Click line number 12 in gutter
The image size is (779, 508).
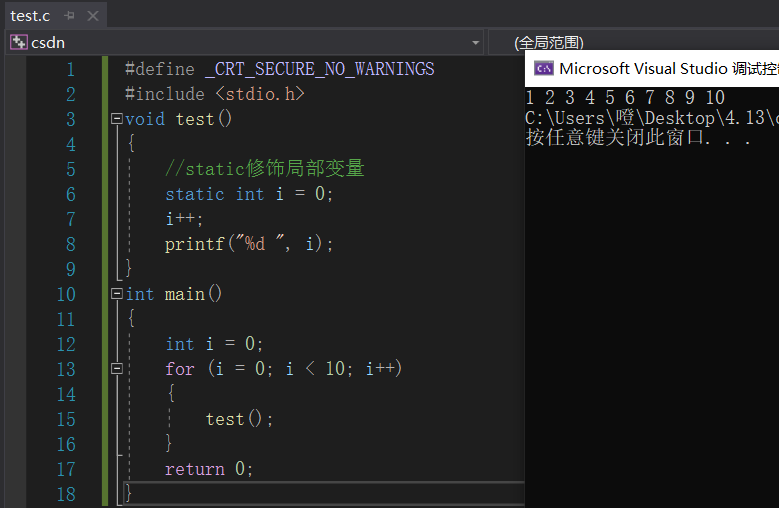pyautogui.click(x=66, y=344)
